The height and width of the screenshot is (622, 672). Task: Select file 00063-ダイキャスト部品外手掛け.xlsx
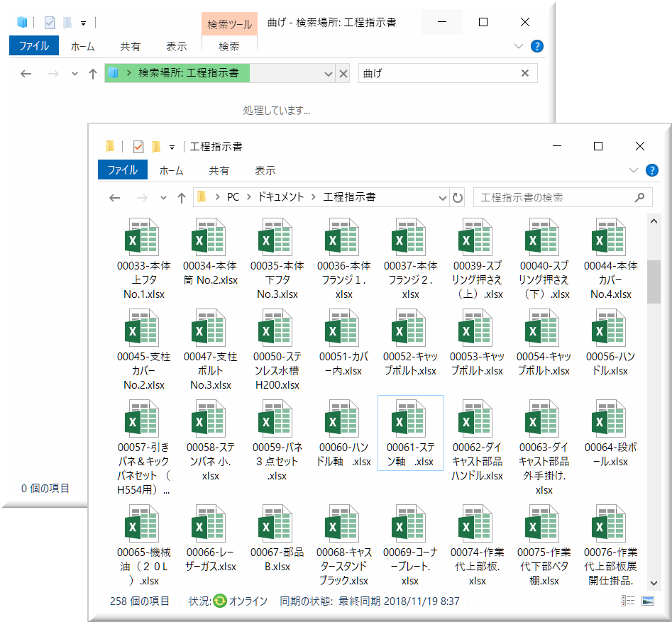coord(544,448)
